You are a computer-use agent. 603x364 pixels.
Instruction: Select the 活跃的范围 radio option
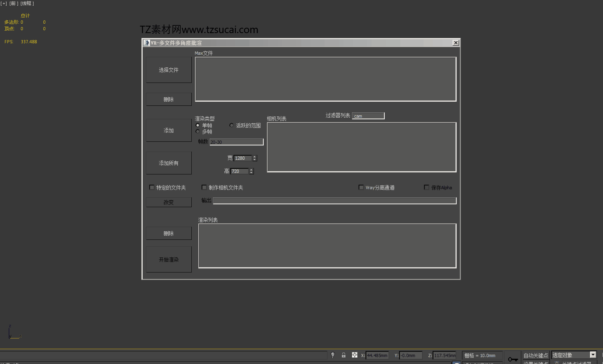231,125
